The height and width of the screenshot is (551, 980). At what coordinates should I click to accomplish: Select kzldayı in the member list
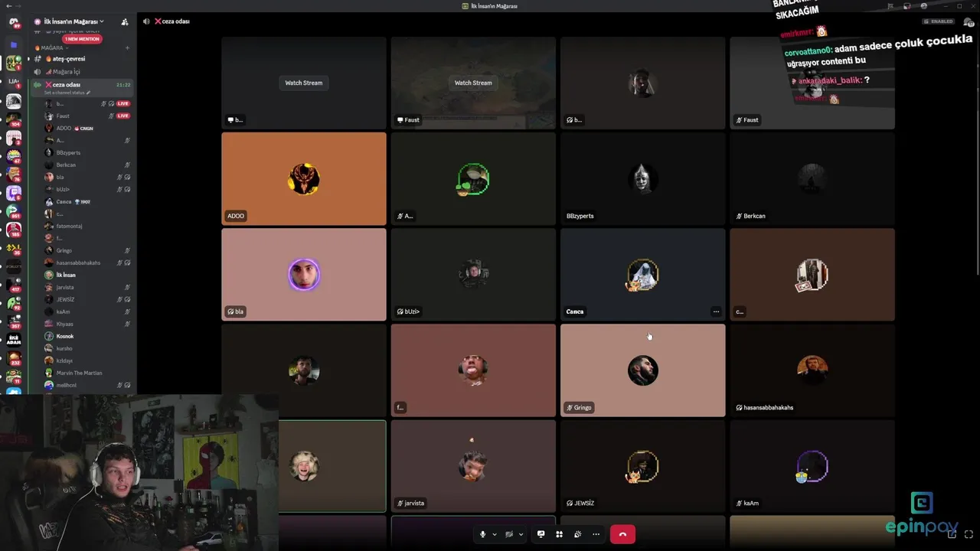[x=87, y=360]
